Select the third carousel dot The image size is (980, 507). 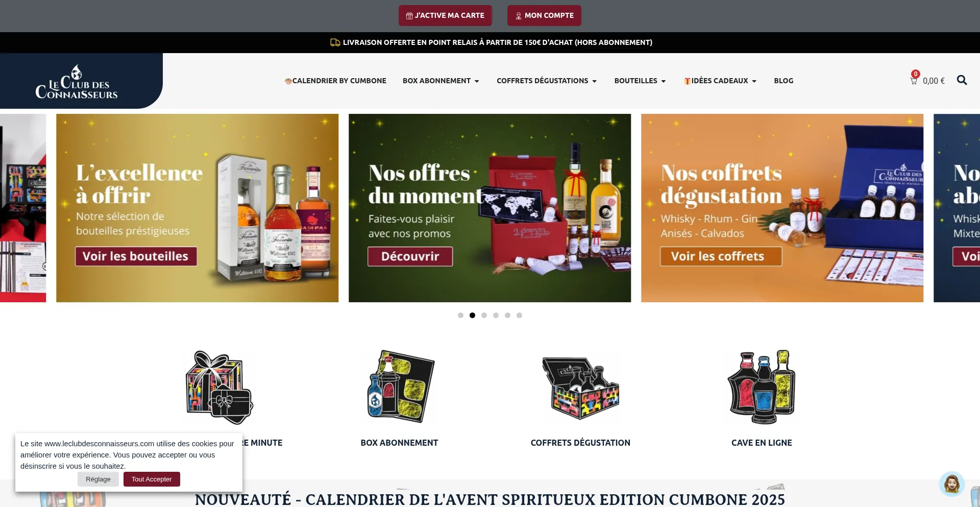tap(484, 315)
